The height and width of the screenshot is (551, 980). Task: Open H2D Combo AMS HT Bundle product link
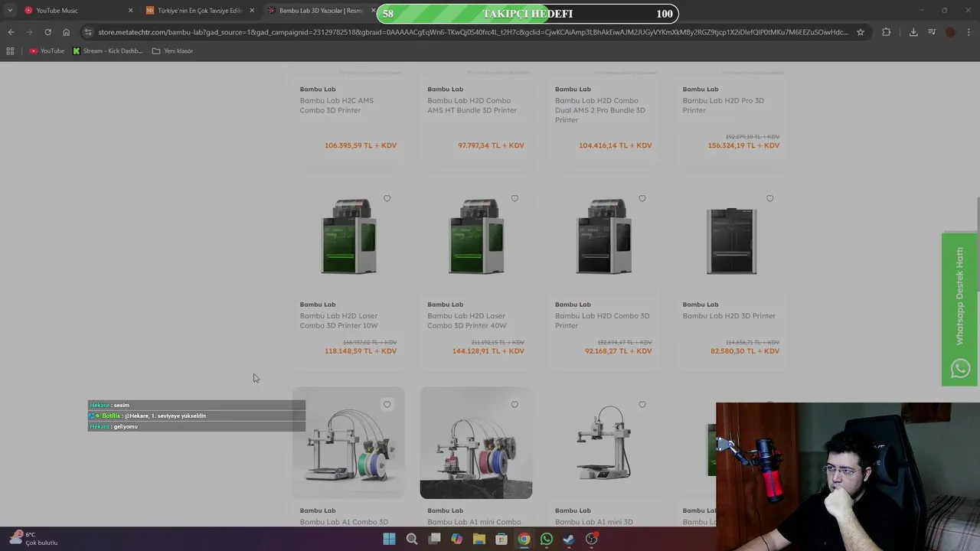472,106
